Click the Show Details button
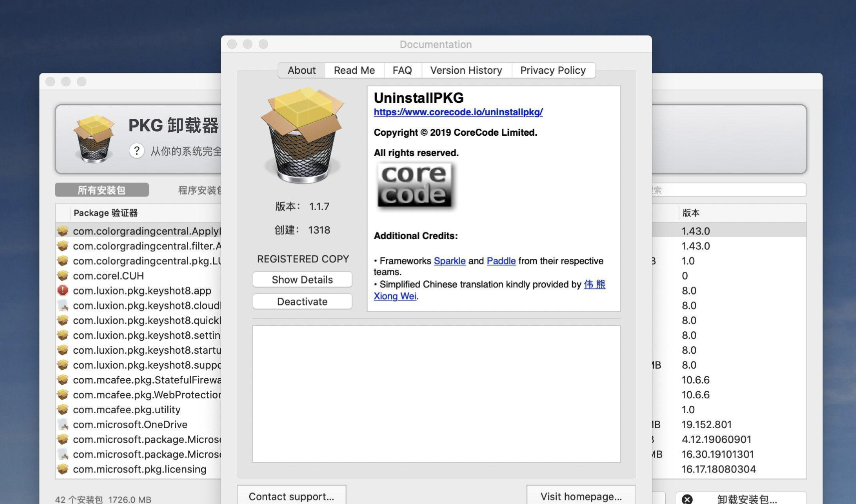856x504 pixels. tap(302, 279)
